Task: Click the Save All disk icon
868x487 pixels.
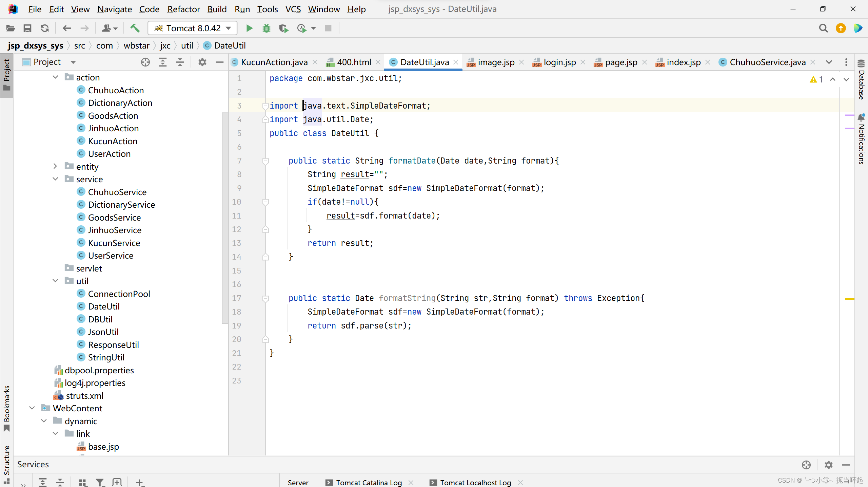Action: click(x=27, y=28)
